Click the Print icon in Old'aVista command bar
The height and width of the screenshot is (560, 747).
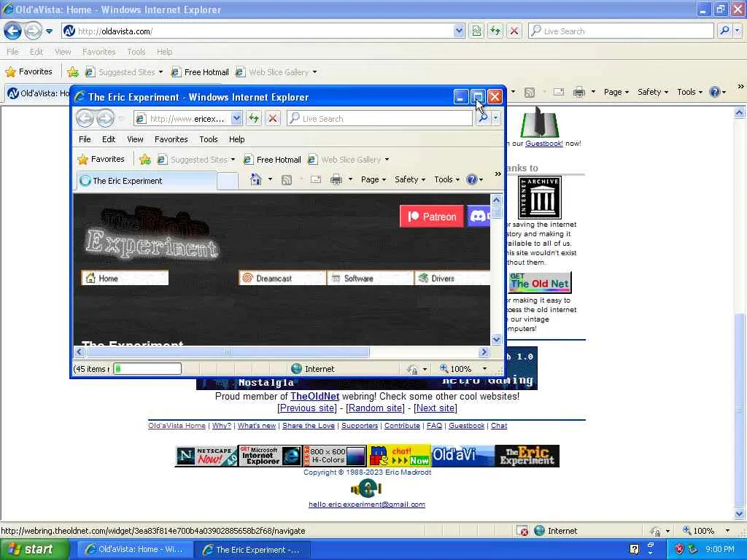pos(578,92)
